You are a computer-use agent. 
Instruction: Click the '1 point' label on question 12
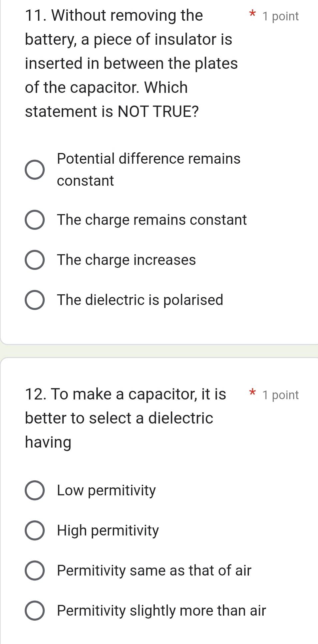[280, 394]
